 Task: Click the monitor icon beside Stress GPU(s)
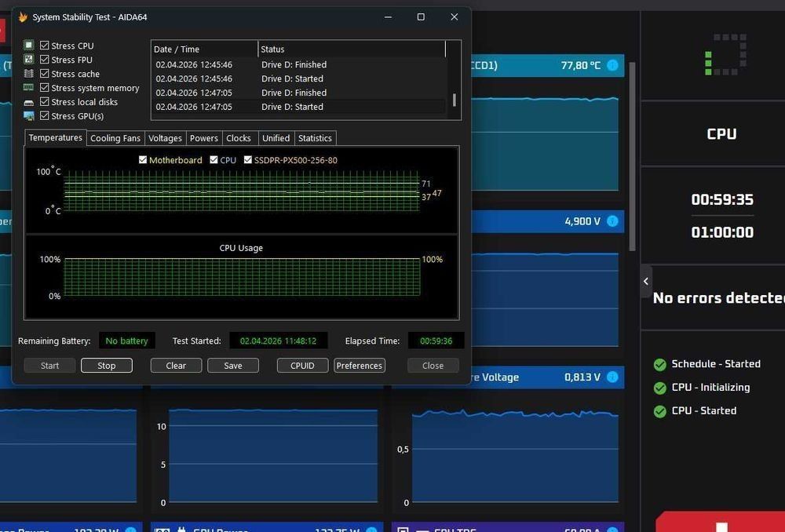pyautogui.click(x=29, y=116)
